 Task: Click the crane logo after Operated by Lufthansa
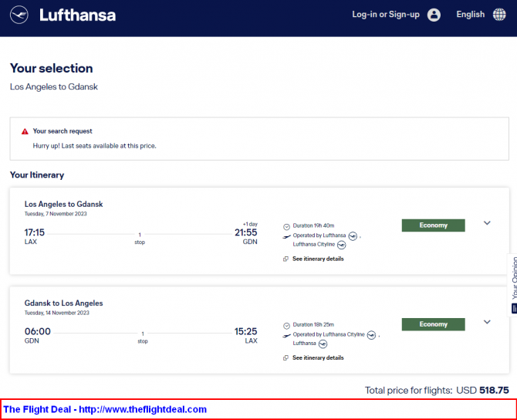point(353,236)
